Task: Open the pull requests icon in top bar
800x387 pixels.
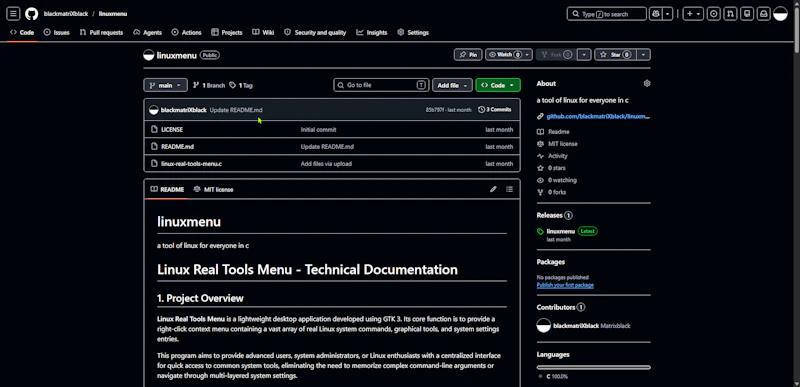Action: [x=731, y=14]
